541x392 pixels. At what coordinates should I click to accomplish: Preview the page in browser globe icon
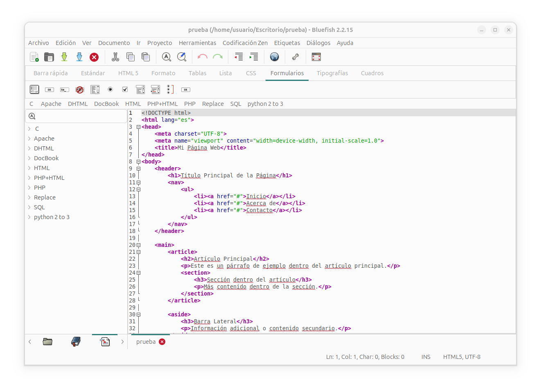[275, 57]
